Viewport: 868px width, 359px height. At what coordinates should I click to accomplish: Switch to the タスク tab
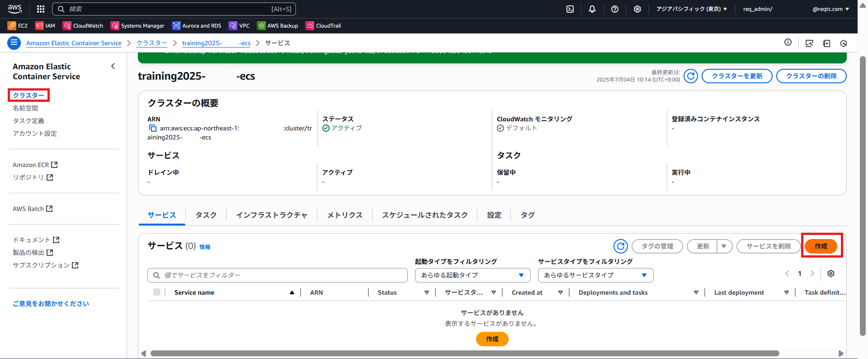pyautogui.click(x=206, y=215)
